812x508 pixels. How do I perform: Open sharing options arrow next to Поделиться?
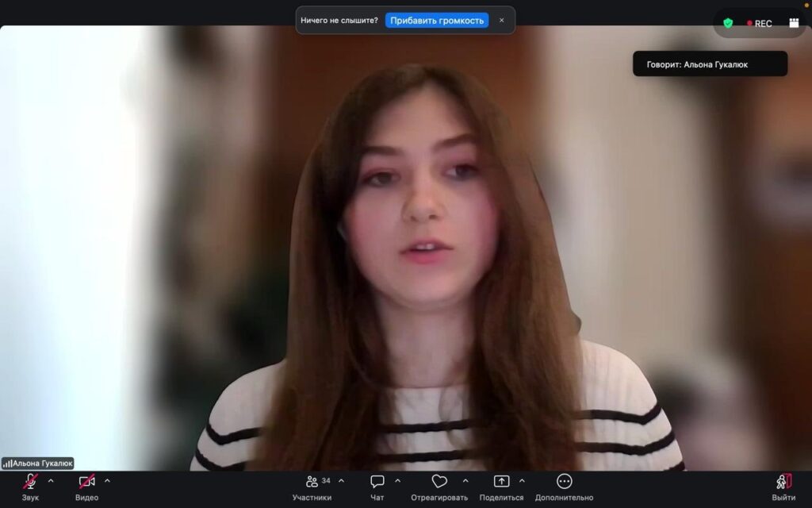tap(522, 480)
